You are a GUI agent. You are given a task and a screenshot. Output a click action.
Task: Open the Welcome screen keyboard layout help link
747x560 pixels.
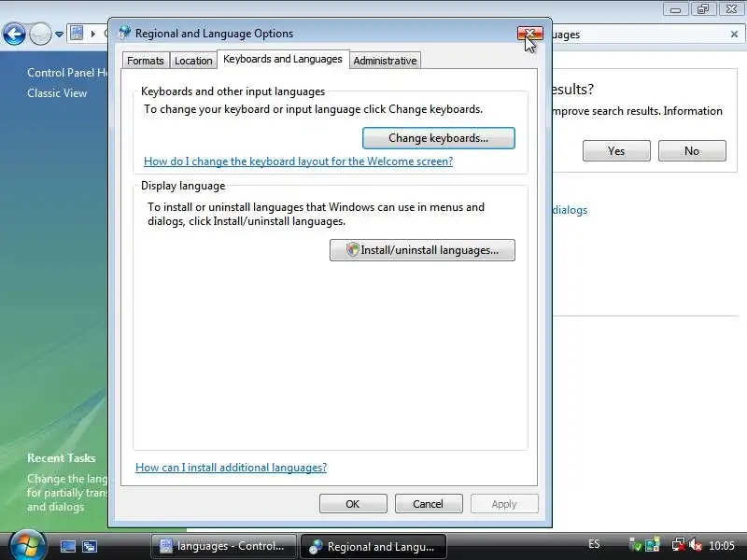click(x=298, y=161)
